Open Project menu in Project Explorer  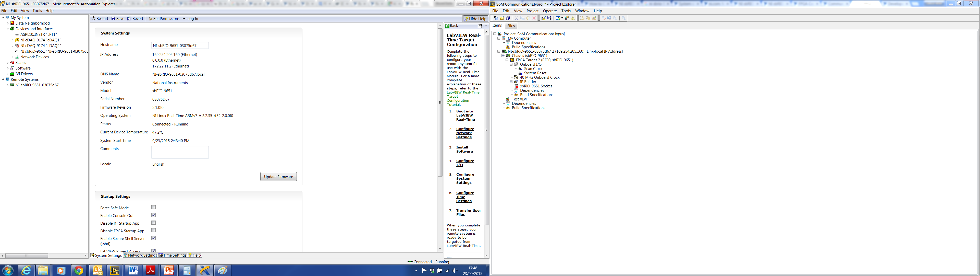(532, 11)
